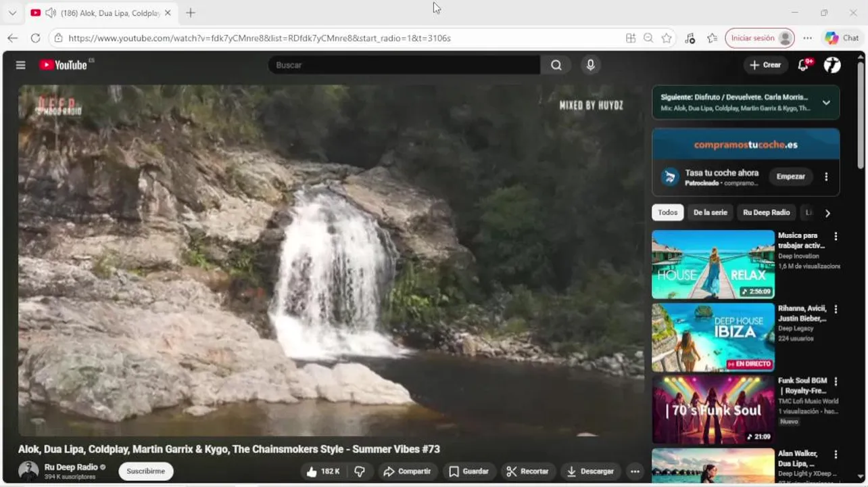Open the Deep Inovation channel name
Screen dimensions: 868x487
coord(798,256)
